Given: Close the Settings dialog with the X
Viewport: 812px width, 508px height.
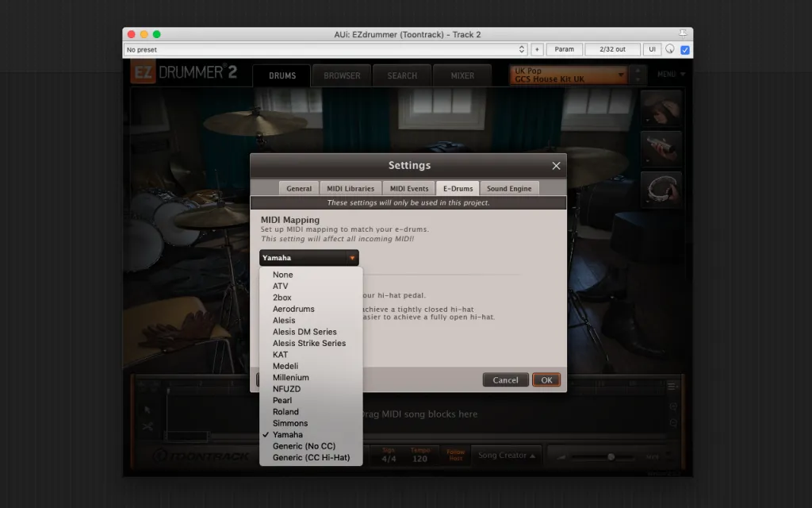Looking at the screenshot, I should [556, 166].
